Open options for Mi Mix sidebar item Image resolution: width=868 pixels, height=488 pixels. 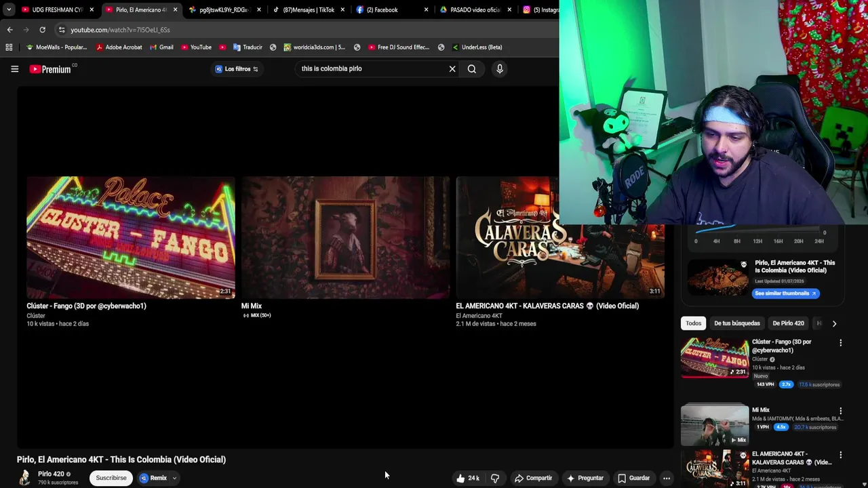pos(840,411)
